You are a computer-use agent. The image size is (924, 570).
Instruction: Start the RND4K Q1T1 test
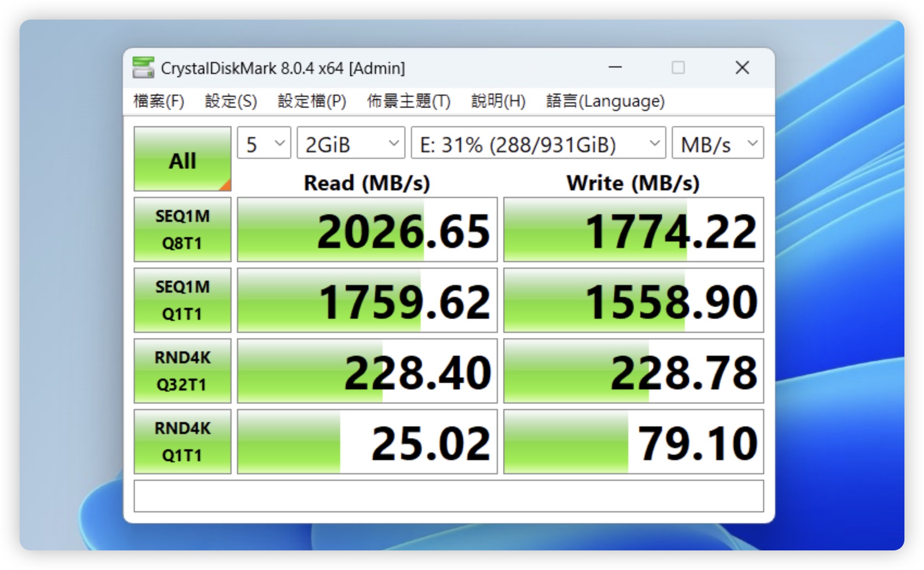click(183, 442)
